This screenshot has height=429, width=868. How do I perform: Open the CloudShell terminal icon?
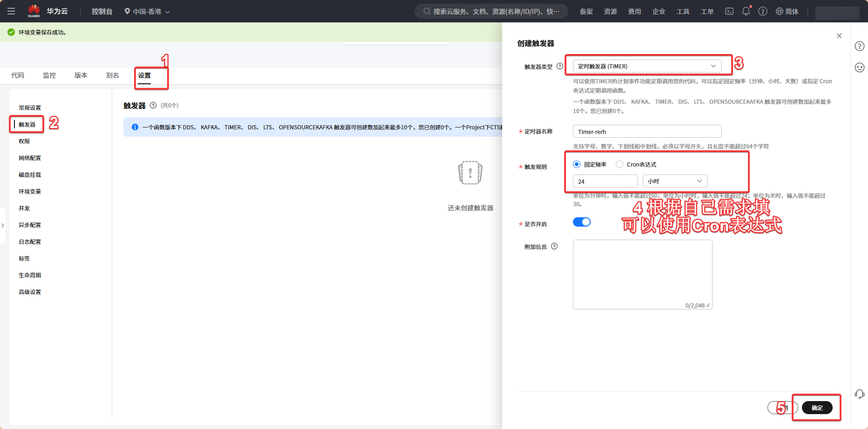pos(729,11)
